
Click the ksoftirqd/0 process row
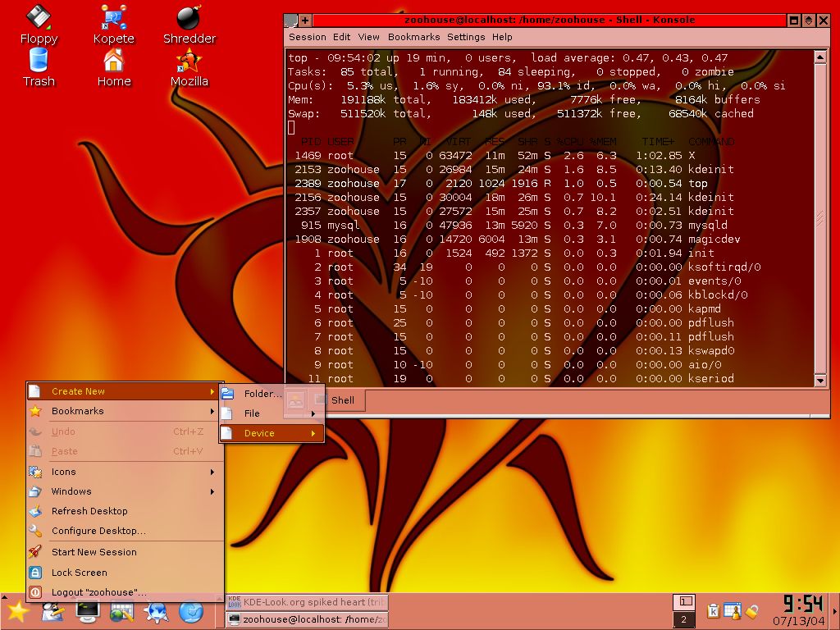524,267
